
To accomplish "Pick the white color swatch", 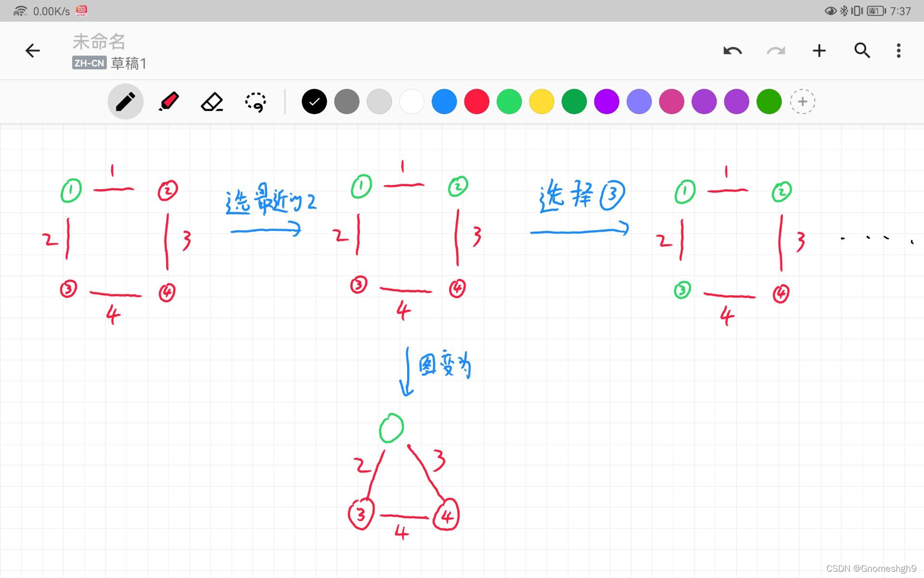I will click(x=412, y=102).
